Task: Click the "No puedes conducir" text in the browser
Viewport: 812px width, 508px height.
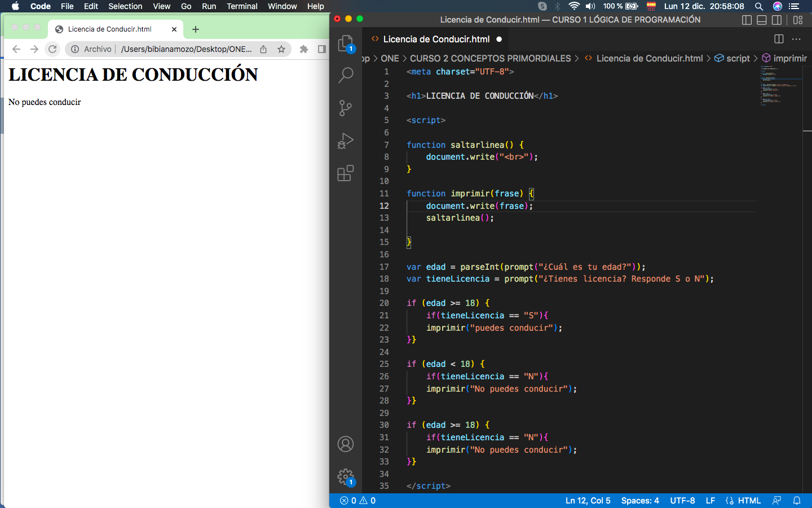Action: (45, 102)
